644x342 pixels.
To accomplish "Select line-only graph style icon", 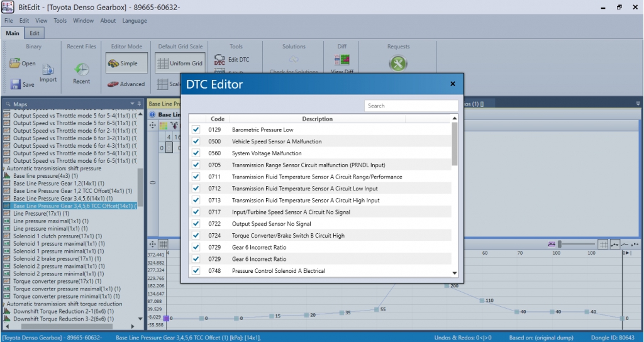I will point(625,245).
